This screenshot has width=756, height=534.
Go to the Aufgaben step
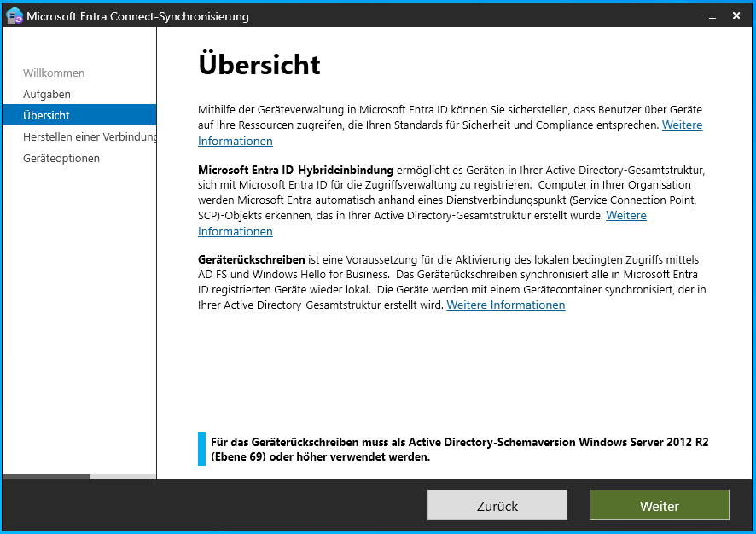point(47,95)
